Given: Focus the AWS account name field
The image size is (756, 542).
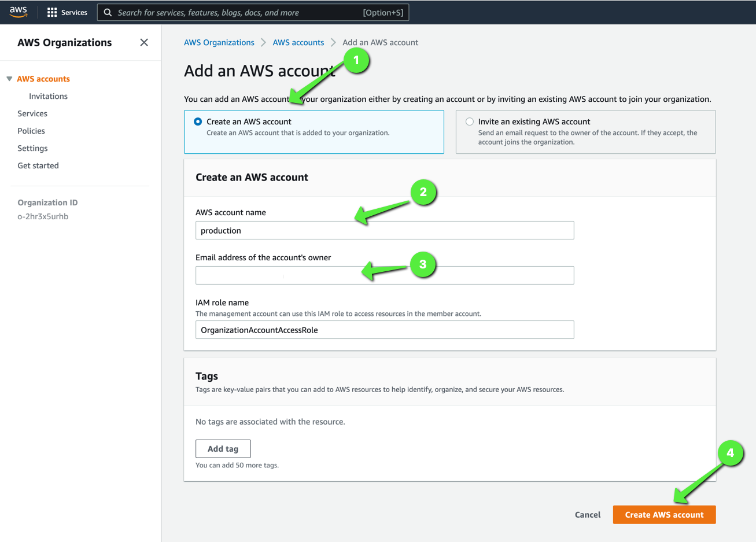Looking at the screenshot, I should (x=385, y=230).
